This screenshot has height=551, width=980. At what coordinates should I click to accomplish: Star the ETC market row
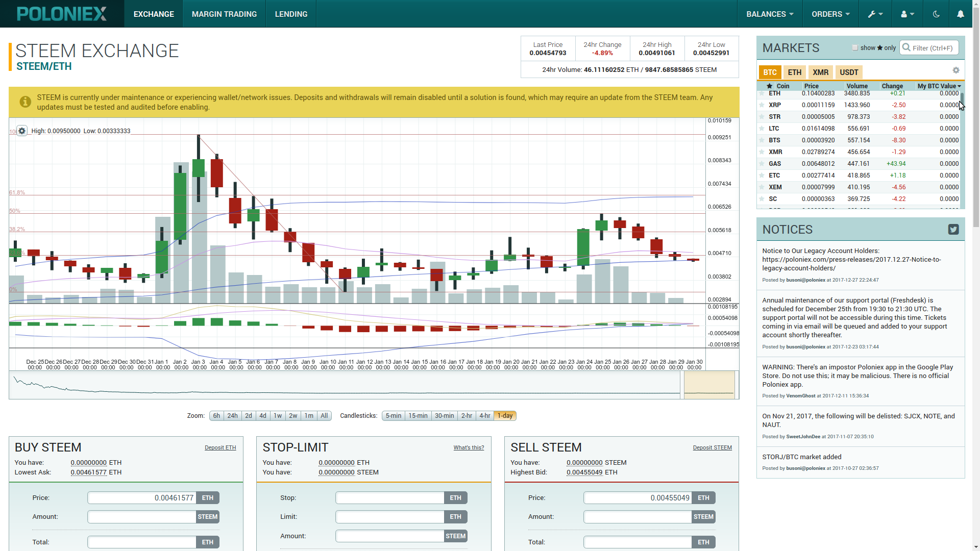762,176
